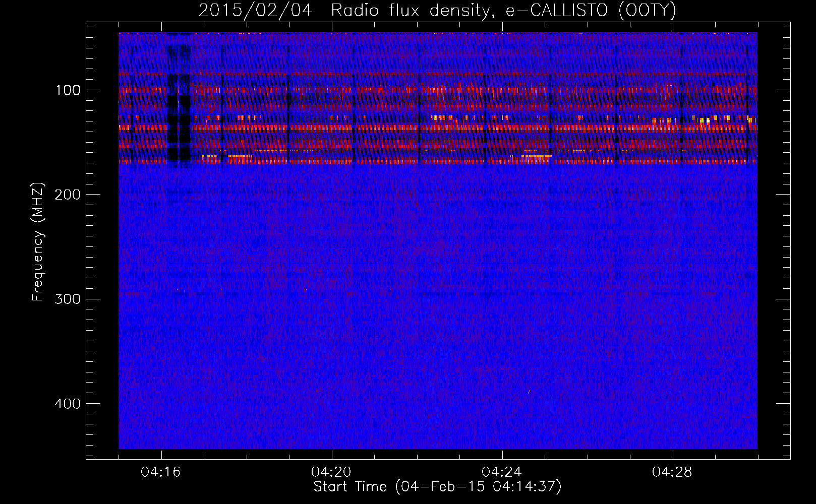Click the '300' frequency tick label
816x504 pixels.
(67, 299)
